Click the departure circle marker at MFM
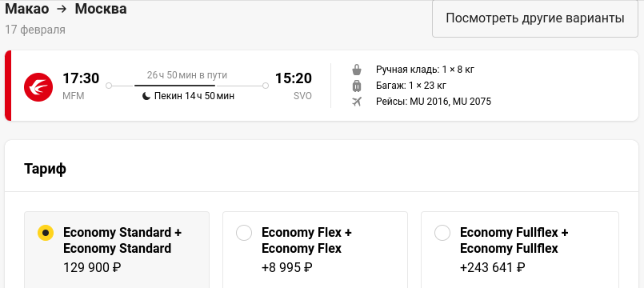Image resolution: width=644 pixels, height=288 pixels. 109,86
